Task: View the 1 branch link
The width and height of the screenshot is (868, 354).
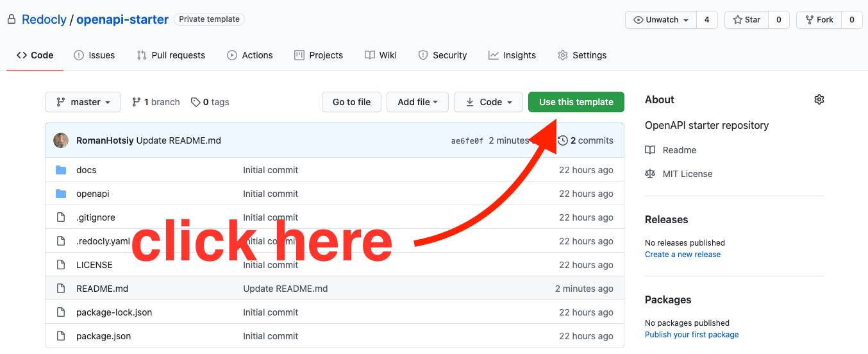Action: pyautogui.click(x=156, y=102)
